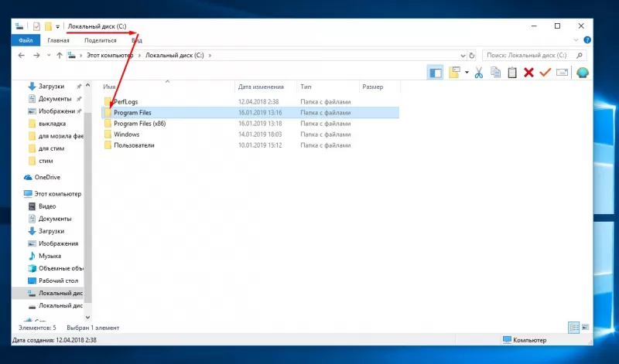This screenshot has height=364, width=619.
Task: Click the orange checkmark Properties icon
Action: pyautogui.click(x=545, y=73)
